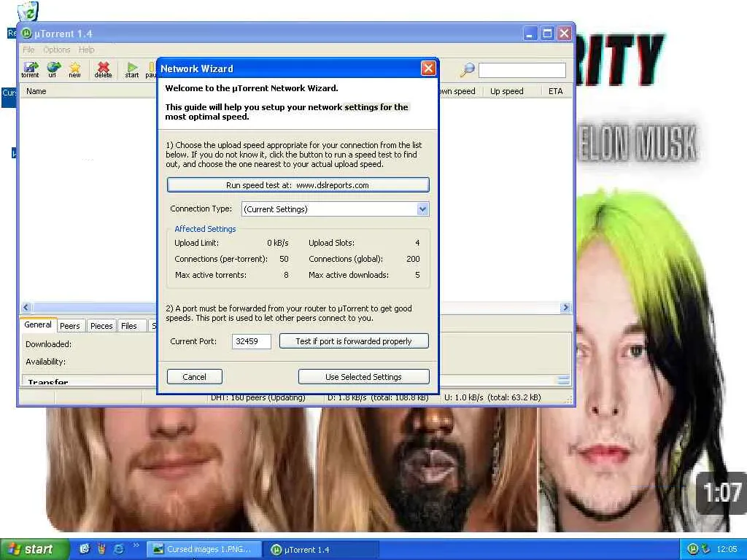Viewport: 747px width, 560px height.
Task: Click the horizontal scrollbar right arrow
Action: [565, 308]
